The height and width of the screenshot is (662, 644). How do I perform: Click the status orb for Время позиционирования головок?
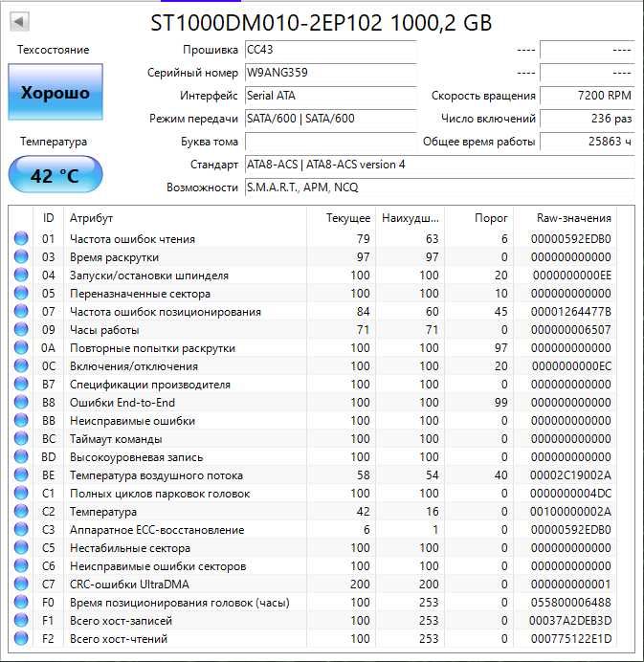[x=21, y=602]
